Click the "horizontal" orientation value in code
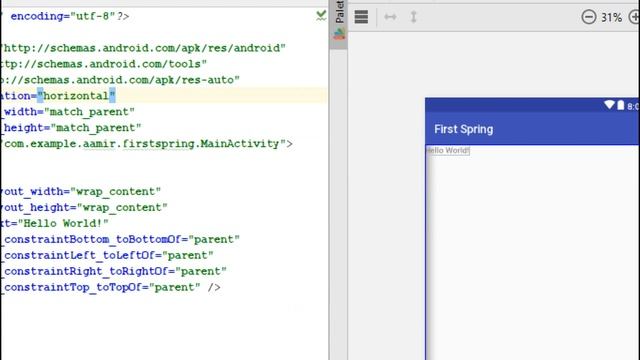Screen dimensions: 640x360 click(x=76, y=96)
